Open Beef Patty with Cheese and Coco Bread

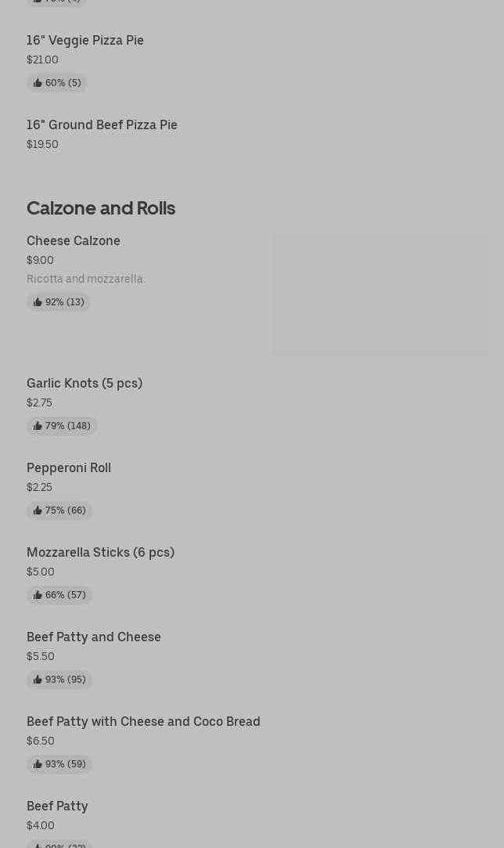pos(143,721)
